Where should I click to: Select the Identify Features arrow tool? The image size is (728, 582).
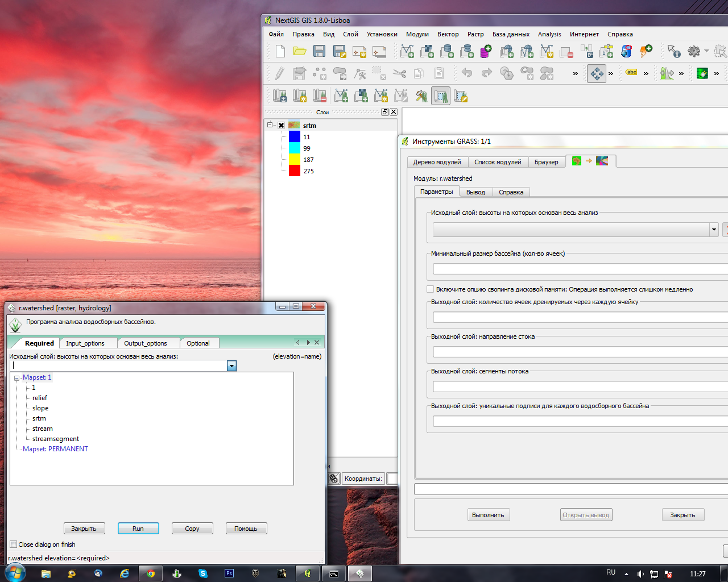click(674, 52)
